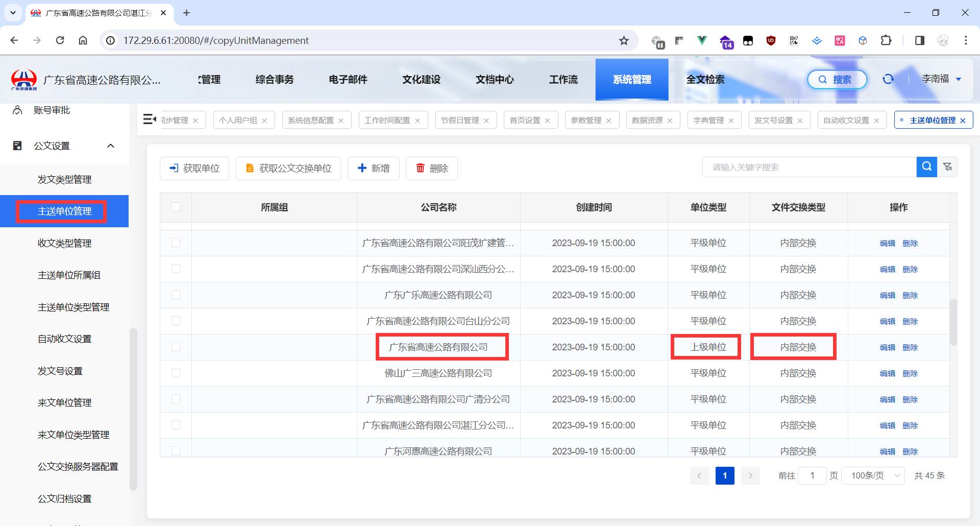Select checkbox for 佛山广三高速公路有限公司 row
Viewport: 980px width, 526px height.
tap(176, 373)
